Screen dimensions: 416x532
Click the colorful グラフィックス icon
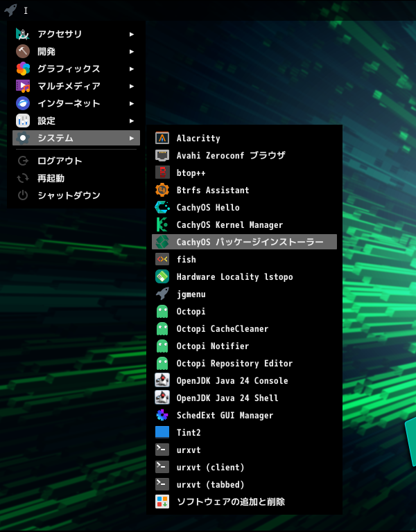(x=23, y=69)
